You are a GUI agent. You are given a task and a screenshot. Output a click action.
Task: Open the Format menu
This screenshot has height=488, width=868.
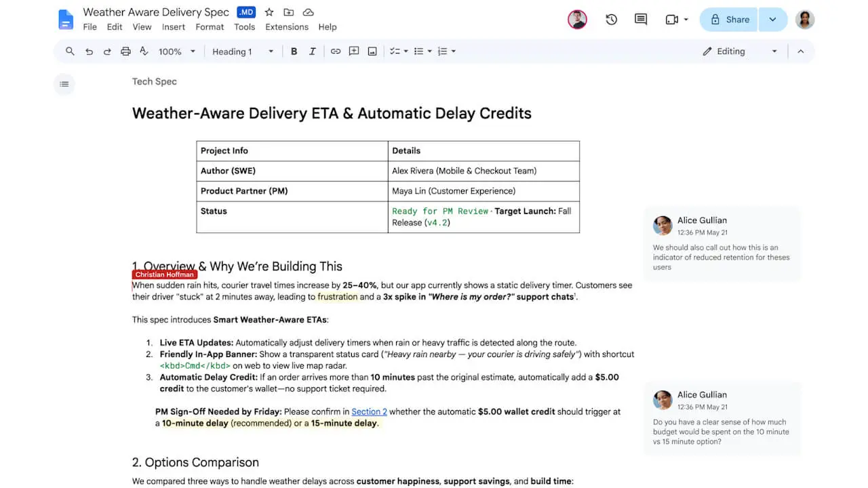coord(210,27)
